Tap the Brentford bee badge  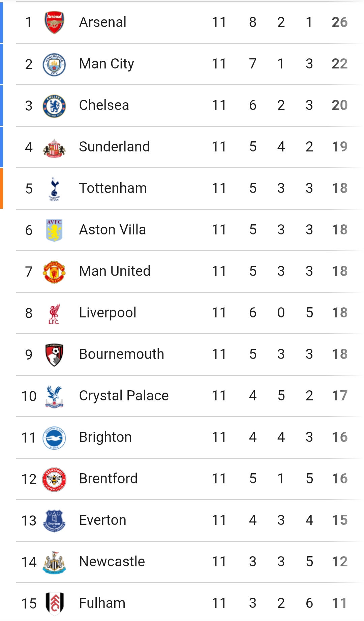click(x=54, y=479)
